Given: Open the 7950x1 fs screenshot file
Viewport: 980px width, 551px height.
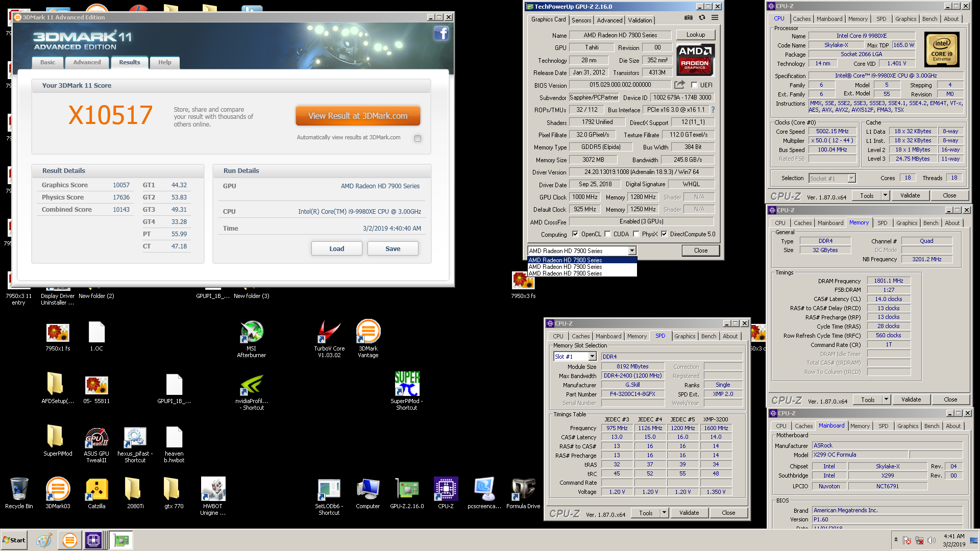Looking at the screenshot, I should coord(58,337).
